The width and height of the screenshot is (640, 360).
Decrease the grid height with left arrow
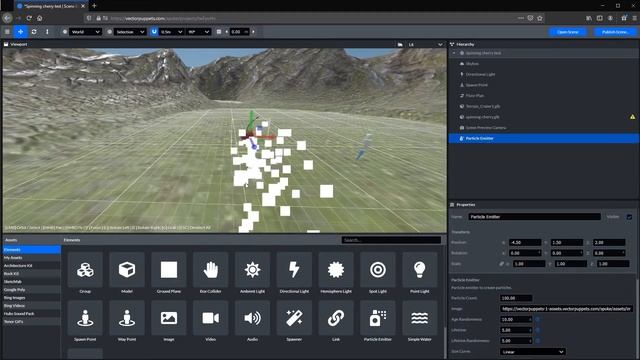pyautogui.click(x=227, y=32)
